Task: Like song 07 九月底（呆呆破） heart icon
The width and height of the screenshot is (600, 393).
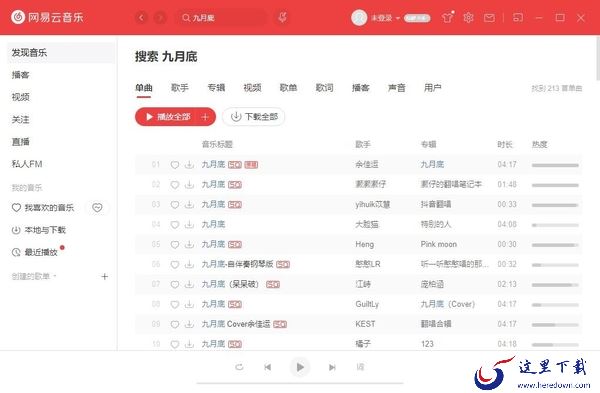Action: pyautogui.click(x=175, y=284)
